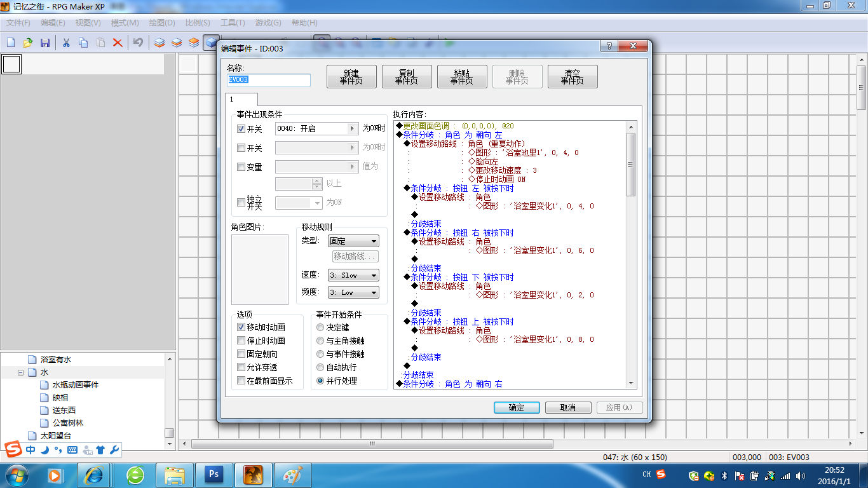The height and width of the screenshot is (488, 868).
Task: Select the second layer icon in the toolbar
Action: click(177, 43)
